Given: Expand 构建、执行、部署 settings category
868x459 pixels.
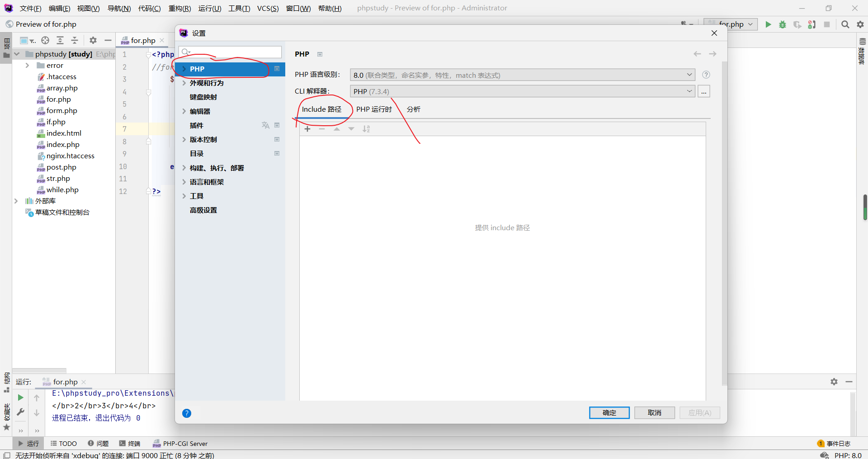Looking at the screenshot, I should (x=184, y=168).
